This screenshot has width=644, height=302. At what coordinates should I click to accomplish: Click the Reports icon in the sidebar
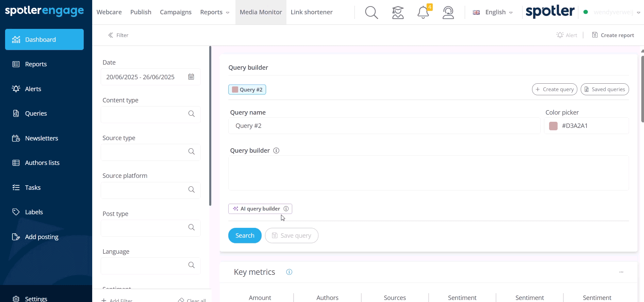point(16,64)
